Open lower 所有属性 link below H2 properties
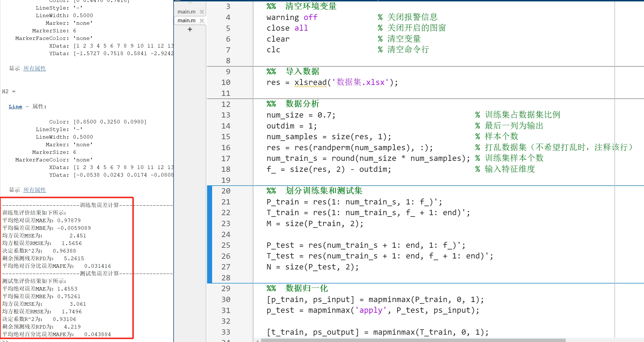Viewport: 644px width, 342px height. [35, 190]
